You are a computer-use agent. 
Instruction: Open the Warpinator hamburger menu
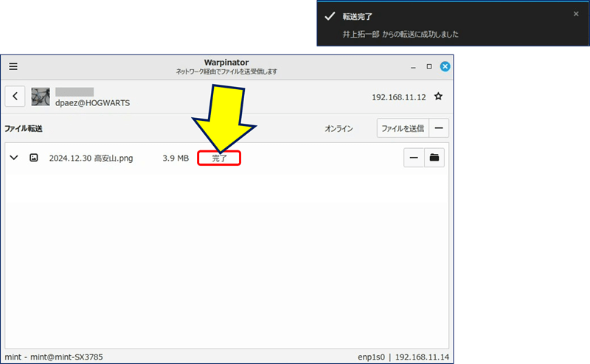13,66
